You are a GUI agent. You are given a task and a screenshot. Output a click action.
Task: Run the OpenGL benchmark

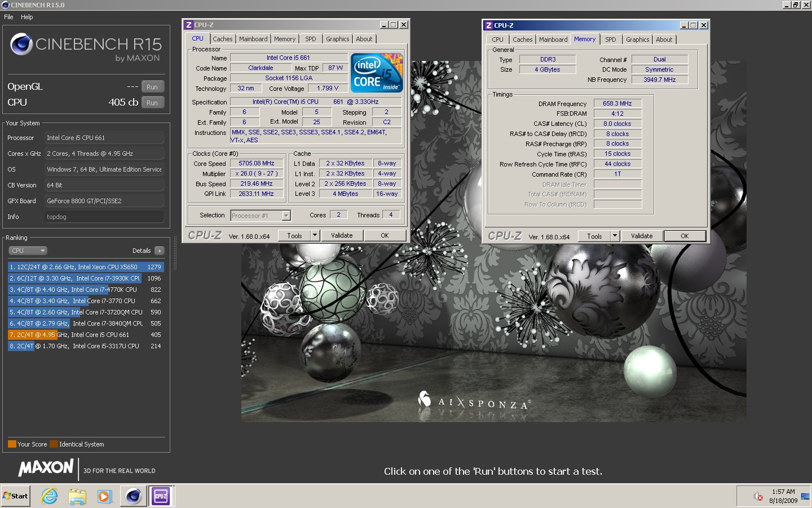pyautogui.click(x=152, y=87)
